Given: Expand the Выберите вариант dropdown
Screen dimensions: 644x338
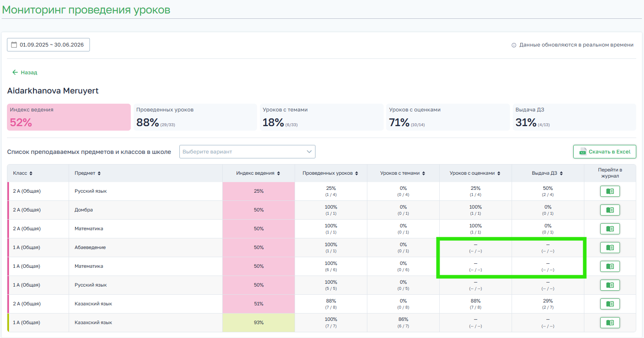Looking at the screenshot, I should click(247, 152).
